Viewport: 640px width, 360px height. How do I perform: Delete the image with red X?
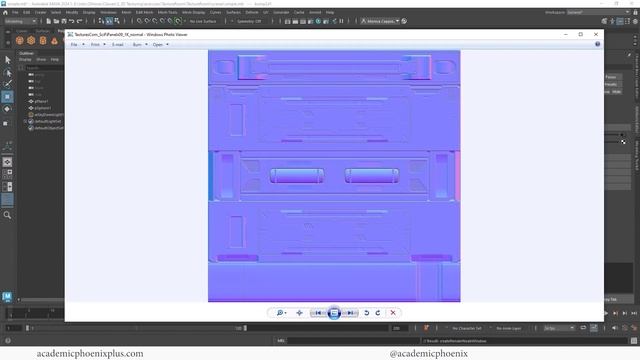[x=393, y=313]
